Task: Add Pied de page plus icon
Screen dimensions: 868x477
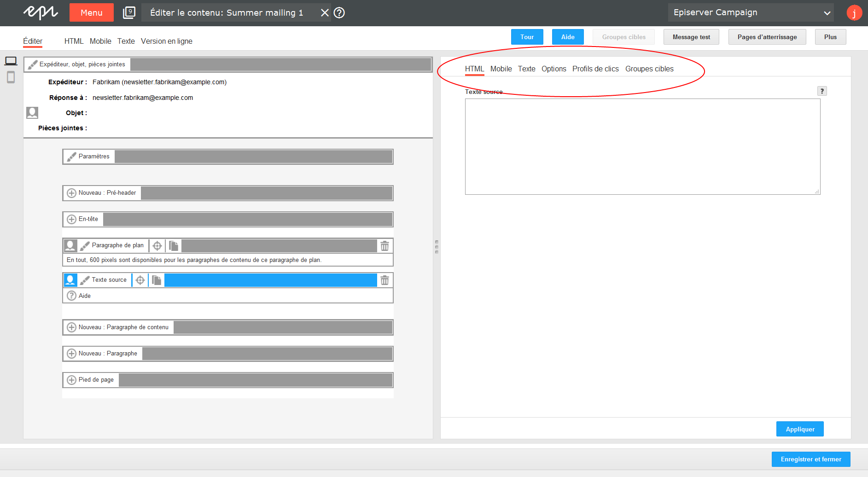Action: click(x=71, y=380)
